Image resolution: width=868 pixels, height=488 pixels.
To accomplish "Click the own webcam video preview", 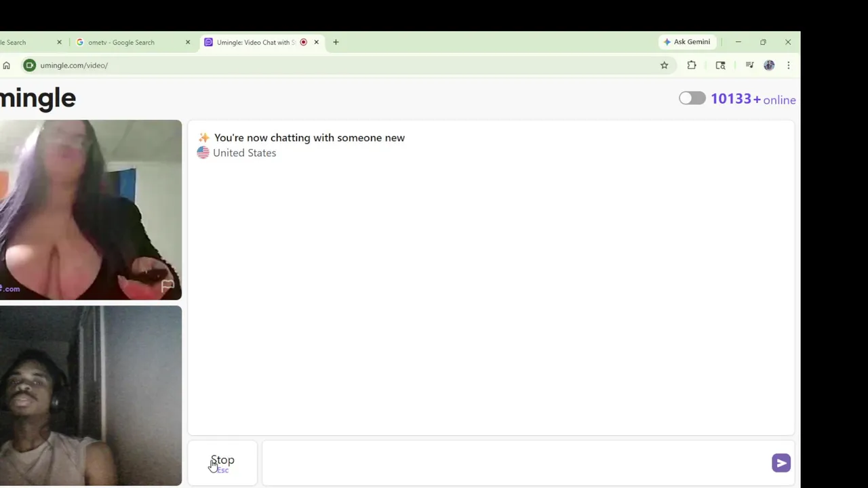I will (x=91, y=396).
